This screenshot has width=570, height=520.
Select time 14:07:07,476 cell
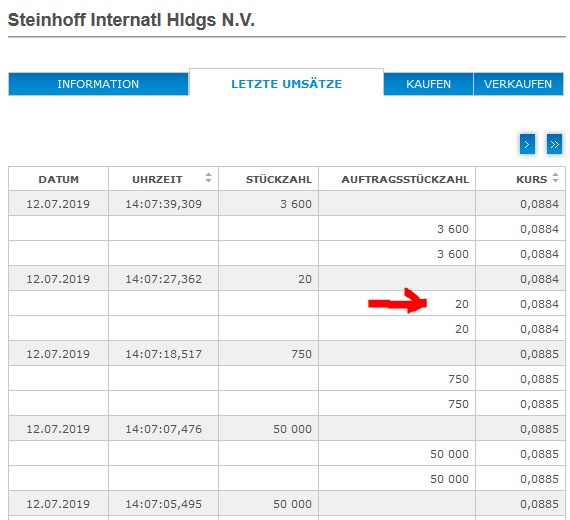pyautogui.click(x=163, y=429)
